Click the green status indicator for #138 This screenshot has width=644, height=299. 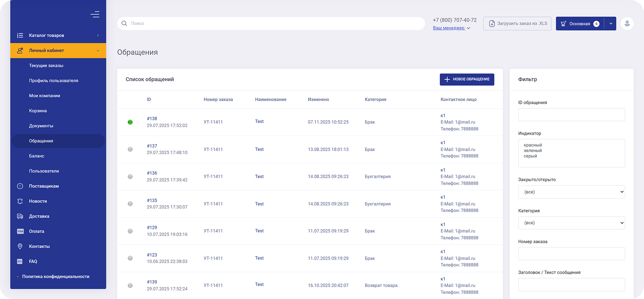tap(130, 122)
